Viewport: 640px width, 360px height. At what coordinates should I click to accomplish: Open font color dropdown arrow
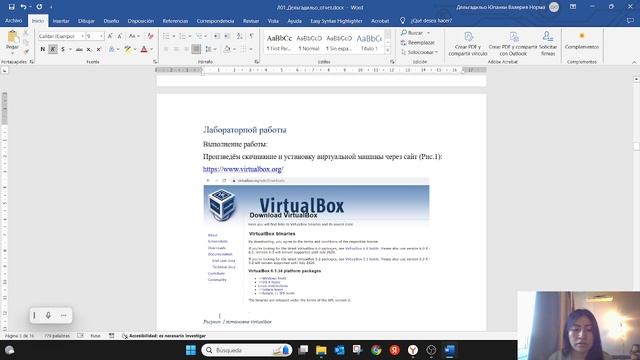(x=151, y=49)
